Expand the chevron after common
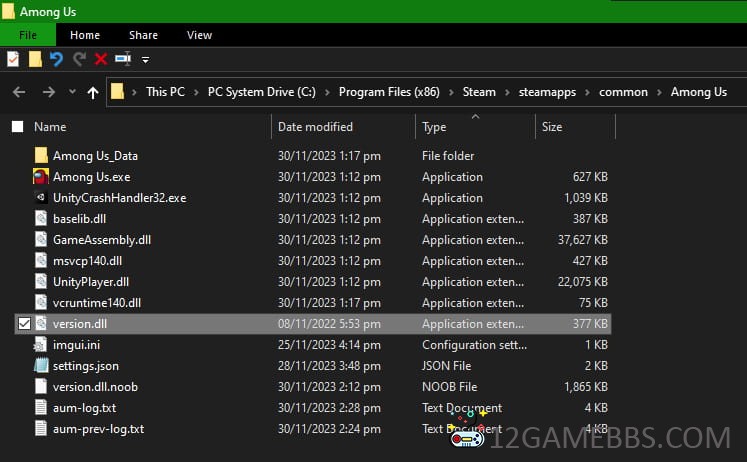 (x=659, y=92)
